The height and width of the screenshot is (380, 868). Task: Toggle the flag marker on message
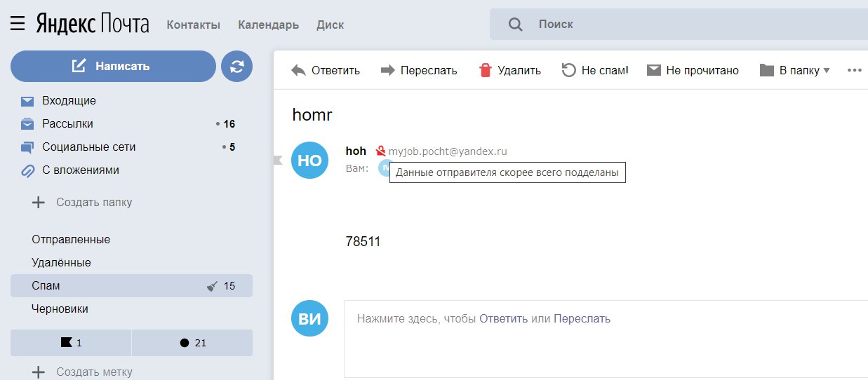pyautogui.click(x=277, y=161)
